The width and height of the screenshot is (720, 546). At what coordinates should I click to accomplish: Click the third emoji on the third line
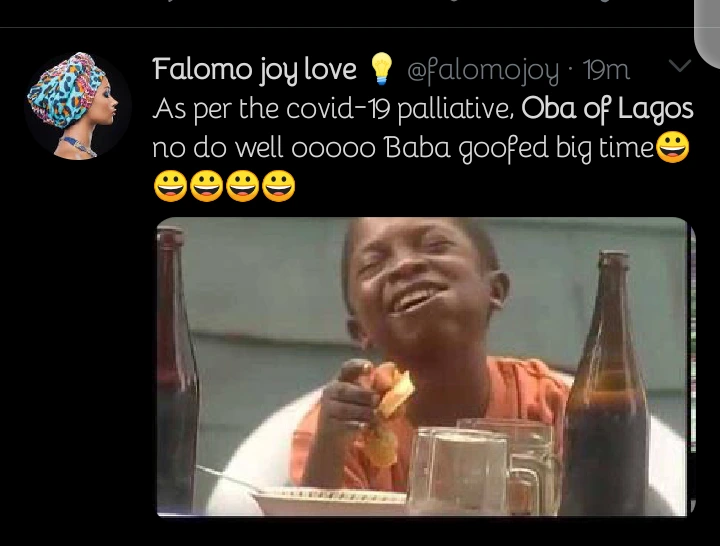tap(243, 187)
